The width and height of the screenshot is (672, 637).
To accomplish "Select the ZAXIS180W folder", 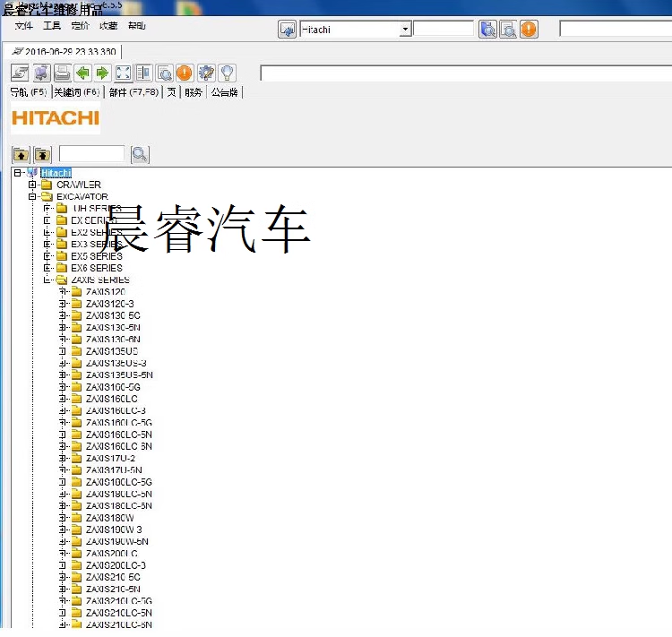I will tap(109, 518).
